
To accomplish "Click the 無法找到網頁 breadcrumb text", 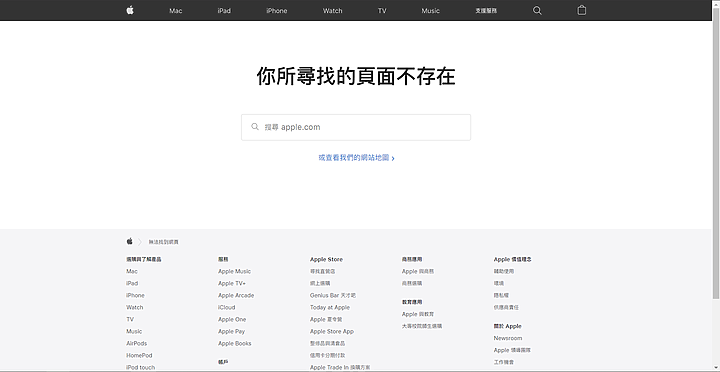I will [x=163, y=242].
